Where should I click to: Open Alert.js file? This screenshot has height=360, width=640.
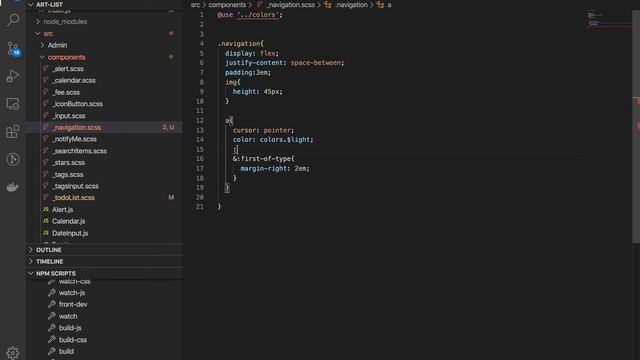coord(62,209)
